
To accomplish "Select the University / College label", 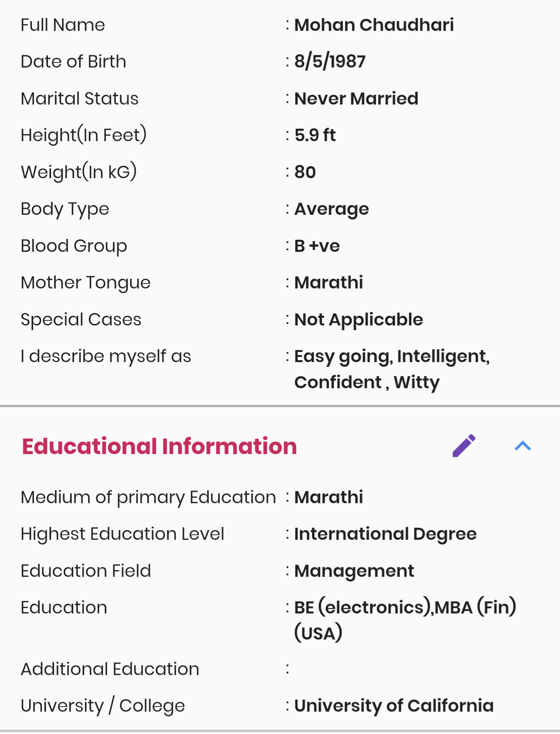I will (x=103, y=706).
